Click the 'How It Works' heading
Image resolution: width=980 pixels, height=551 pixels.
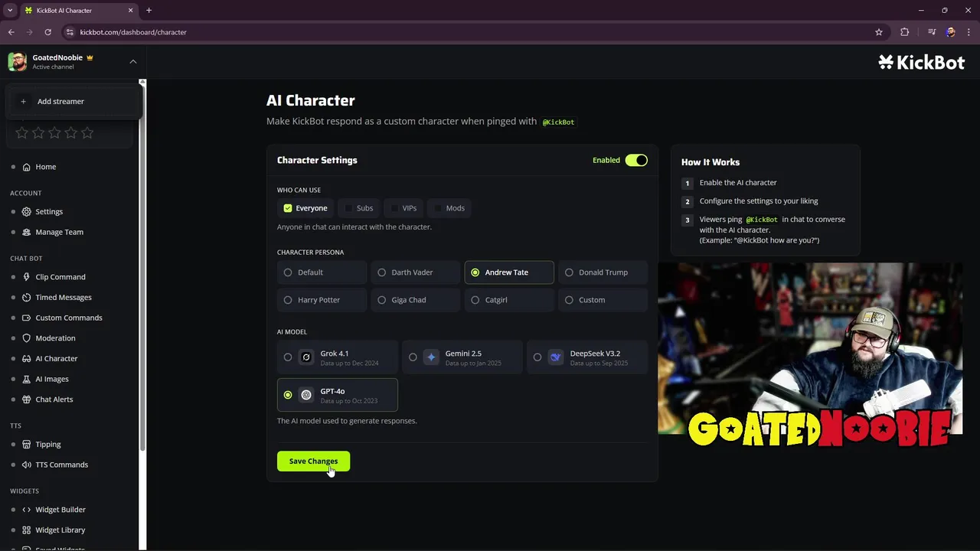[x=710, y=162]
